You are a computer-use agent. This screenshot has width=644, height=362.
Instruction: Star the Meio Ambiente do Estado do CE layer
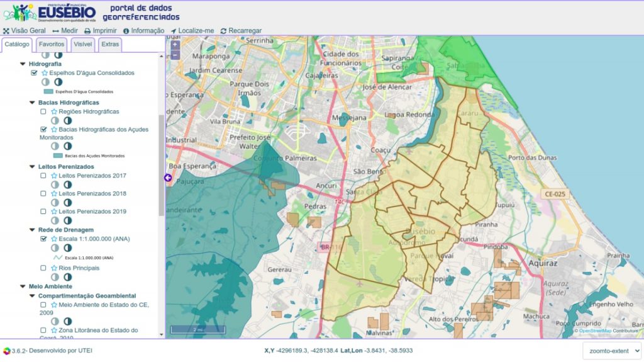(54, 305)
